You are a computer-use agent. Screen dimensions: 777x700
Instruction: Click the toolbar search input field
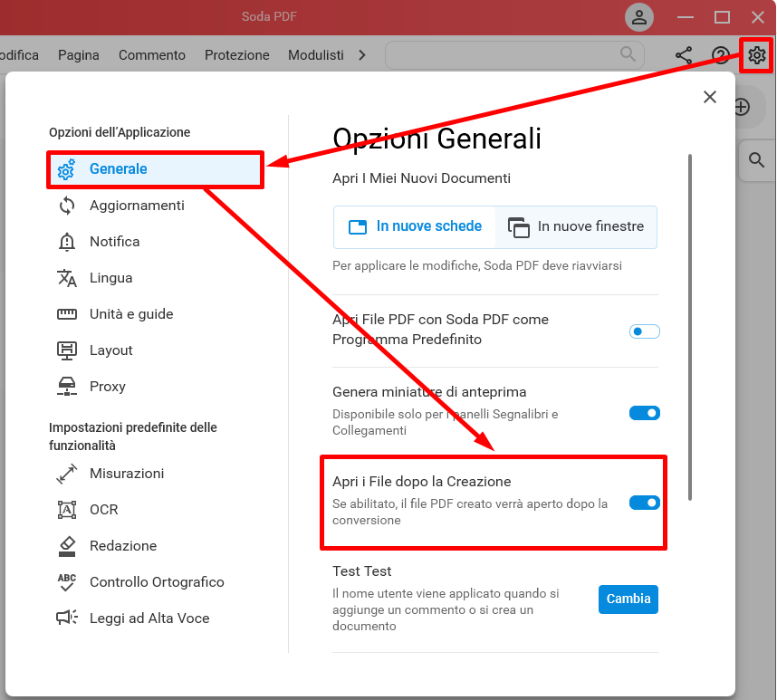coord(514,54)
